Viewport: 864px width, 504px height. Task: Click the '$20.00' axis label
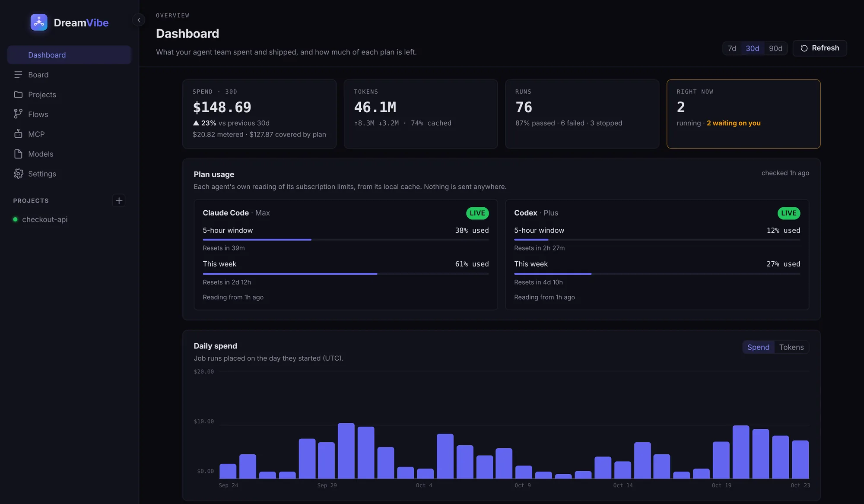[204, 371]
